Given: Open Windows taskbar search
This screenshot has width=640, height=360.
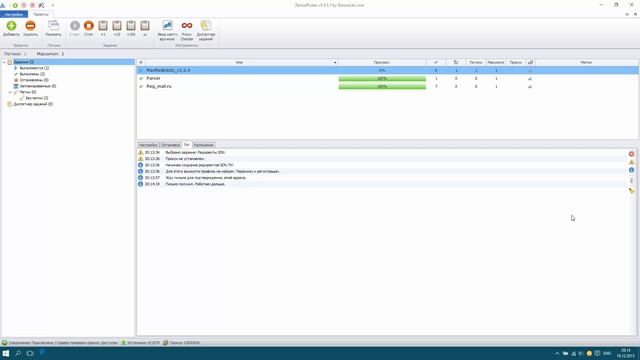Looking at the screenshot, I should tap(18, 353).
